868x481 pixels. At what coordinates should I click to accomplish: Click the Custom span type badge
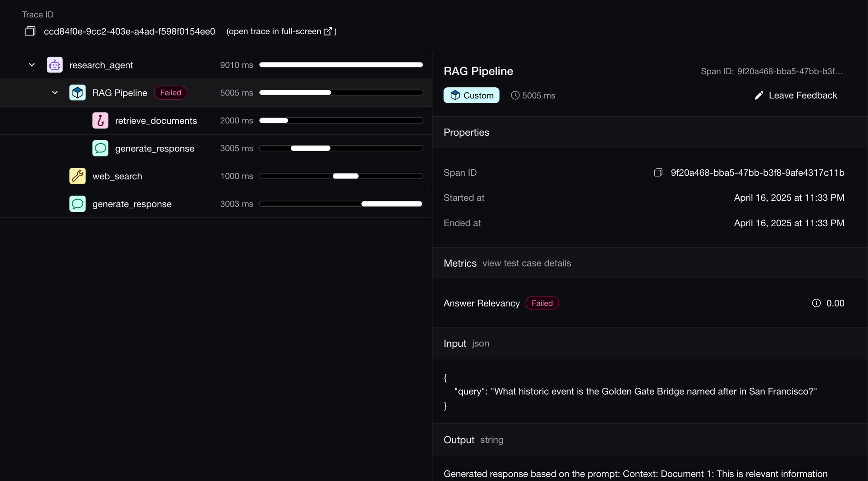pos(471,96)
